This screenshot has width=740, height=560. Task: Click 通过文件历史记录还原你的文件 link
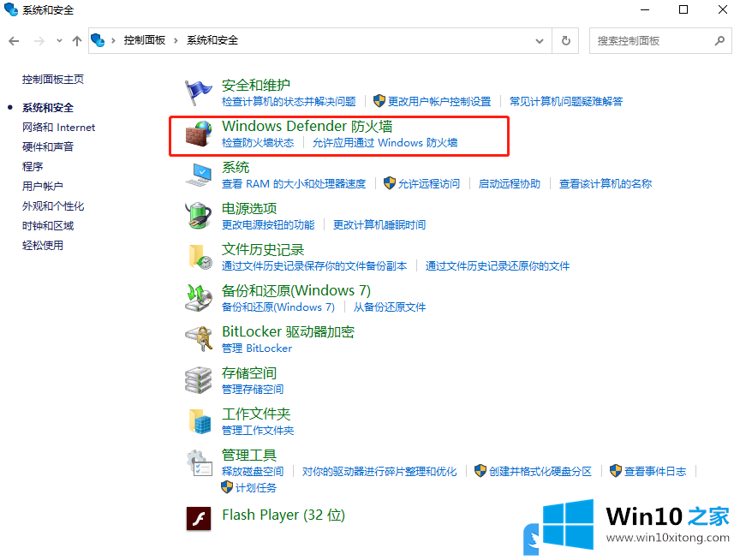point(498,266)
